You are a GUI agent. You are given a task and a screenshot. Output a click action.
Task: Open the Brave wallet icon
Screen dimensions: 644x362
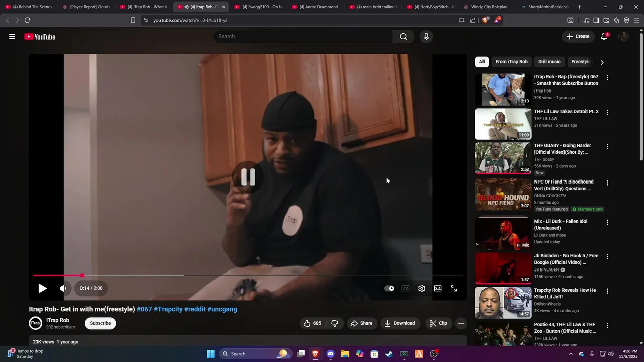(x=606, y=20)
